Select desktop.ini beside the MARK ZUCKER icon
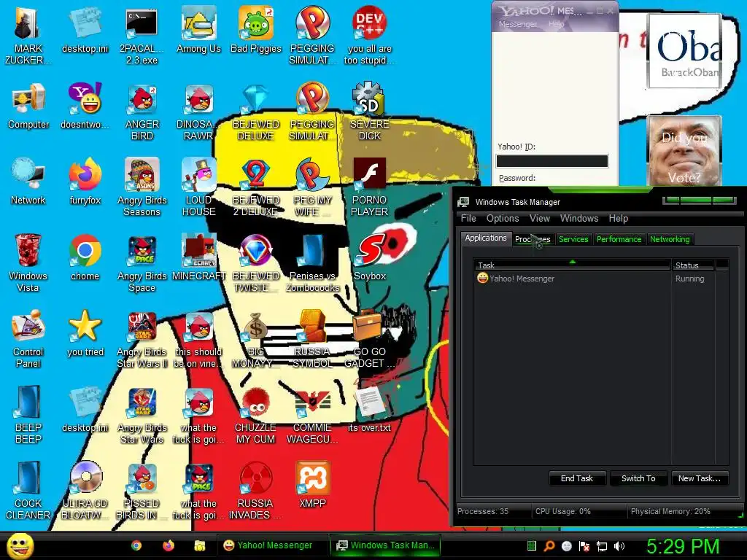Screen dimensions: 747x560 coord(85,29)
